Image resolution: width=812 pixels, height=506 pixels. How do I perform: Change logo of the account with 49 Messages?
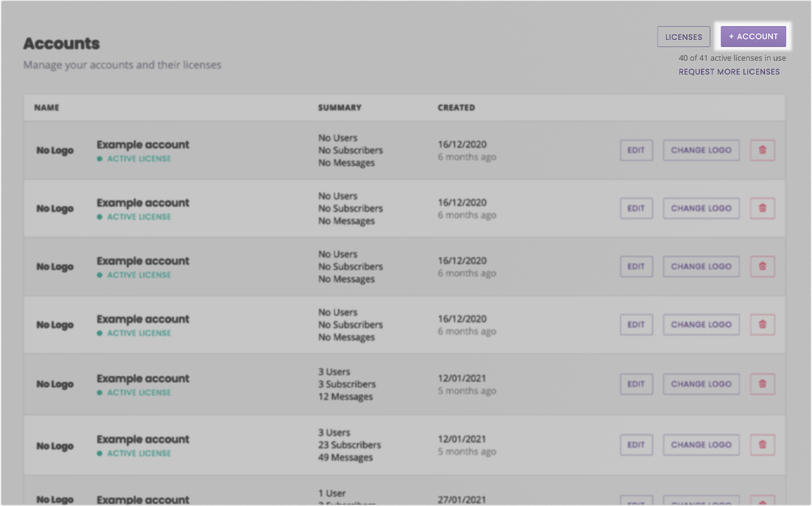701,444
